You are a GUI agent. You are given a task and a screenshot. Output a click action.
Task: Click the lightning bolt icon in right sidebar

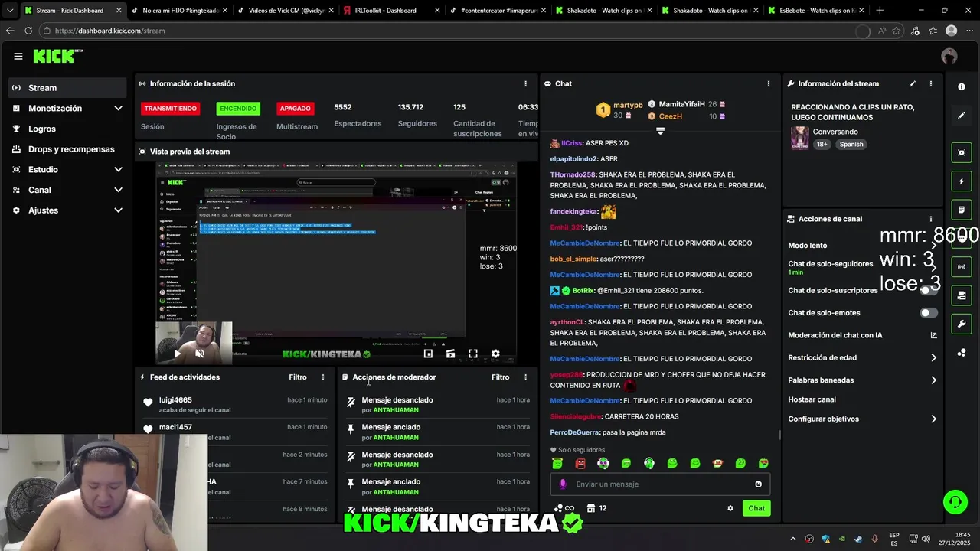[962, 181]
